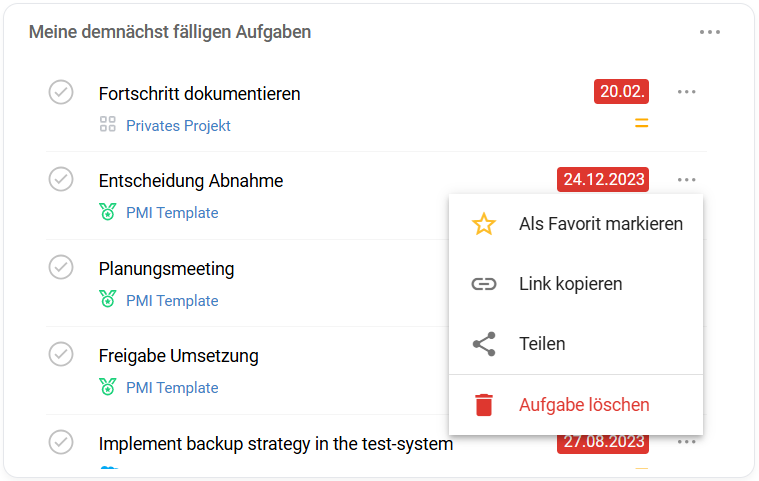Click orange priority indicator under 20.02. date
This screenshot has width=759, height=481.
(x=642, y=124)
